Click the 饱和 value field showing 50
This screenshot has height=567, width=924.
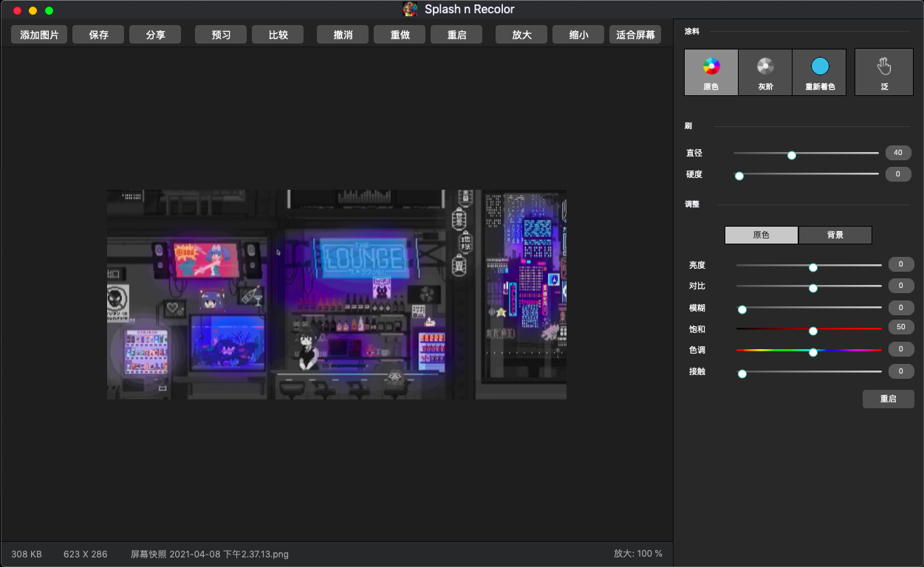click(x=901, y=328)
